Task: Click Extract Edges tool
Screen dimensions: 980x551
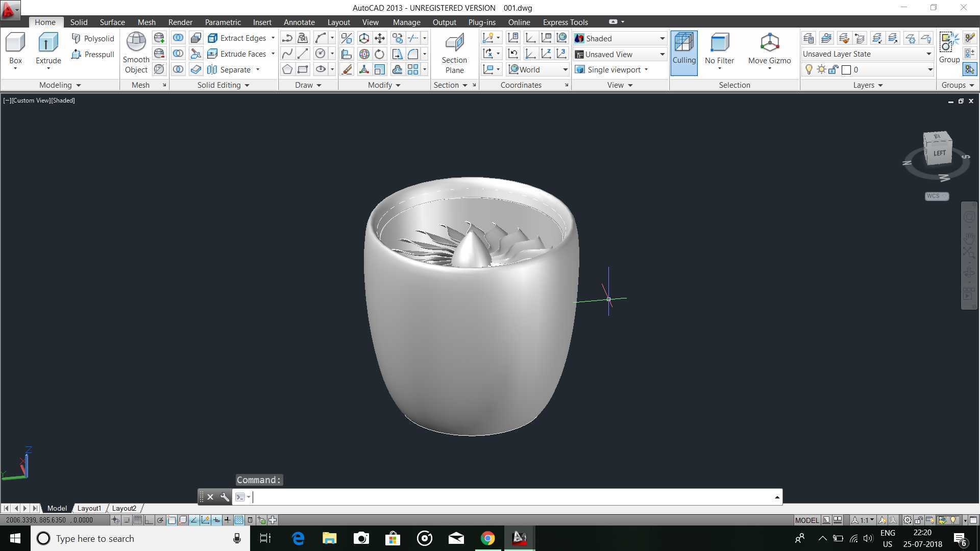Action: point(237,38)
